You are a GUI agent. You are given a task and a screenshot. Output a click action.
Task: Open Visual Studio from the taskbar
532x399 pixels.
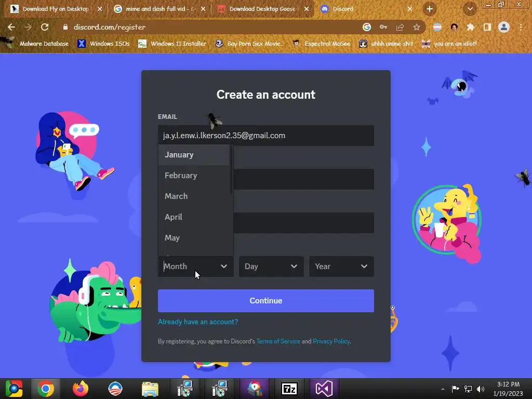tap(324, 389)
